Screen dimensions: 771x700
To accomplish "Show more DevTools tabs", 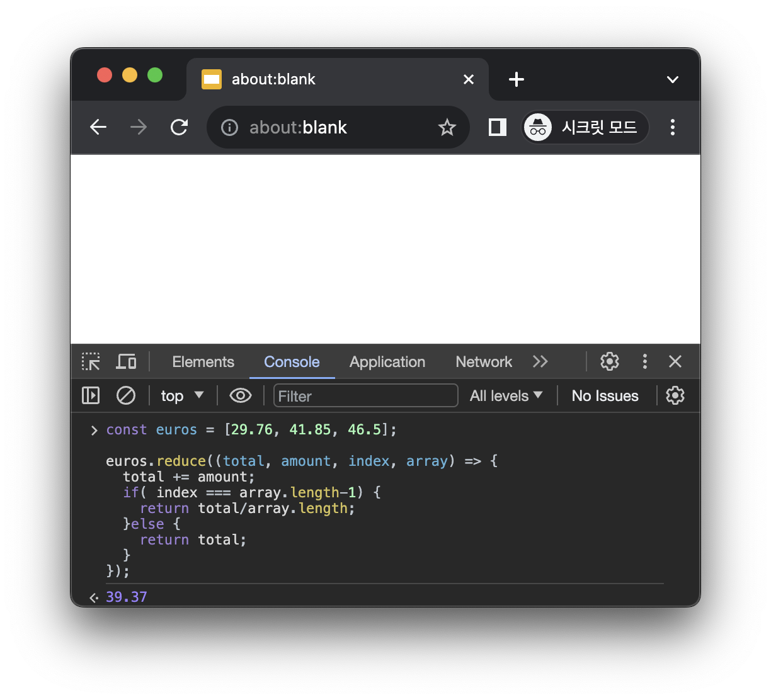I will tap(540, 361).
